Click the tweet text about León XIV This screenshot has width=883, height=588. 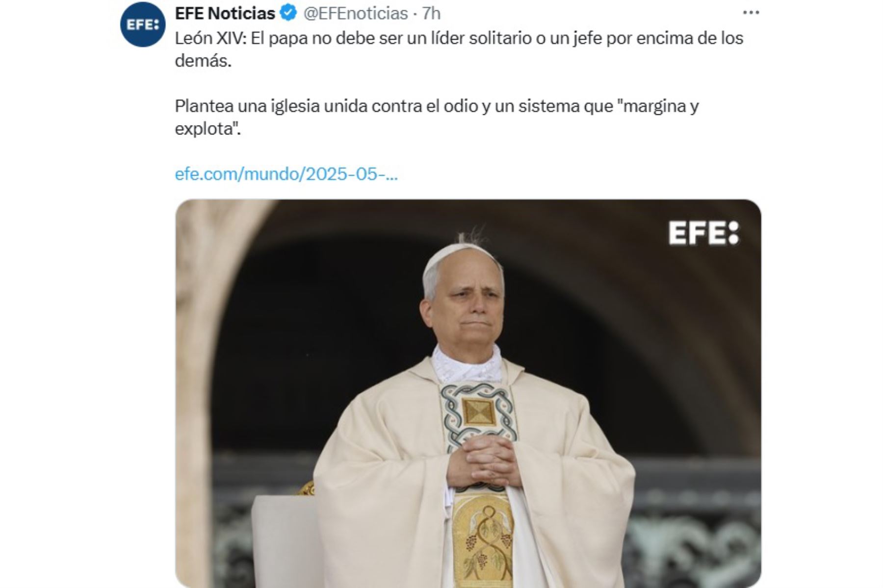(459, 49)
